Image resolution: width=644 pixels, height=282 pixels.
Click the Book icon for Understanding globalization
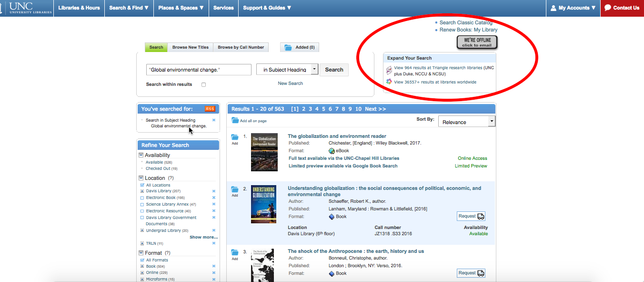click(332, 217)
